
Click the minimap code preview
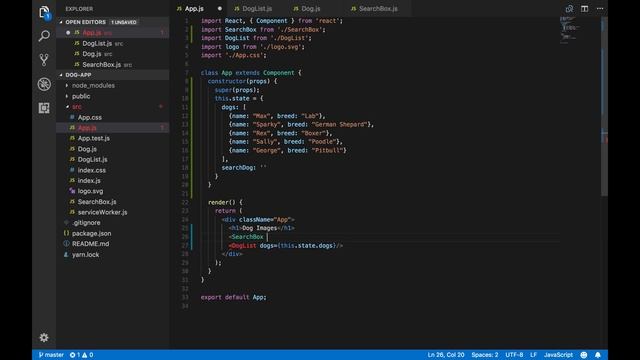(x=569, y=29)
